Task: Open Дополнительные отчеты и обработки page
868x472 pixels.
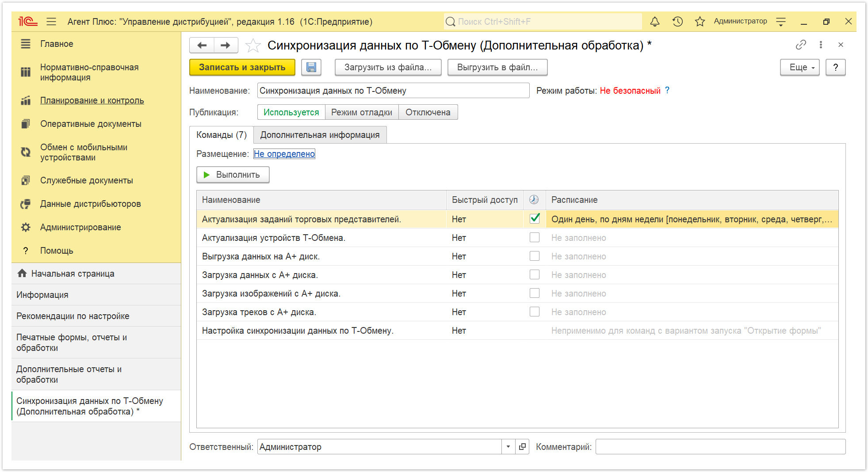Action: point(96,374)
